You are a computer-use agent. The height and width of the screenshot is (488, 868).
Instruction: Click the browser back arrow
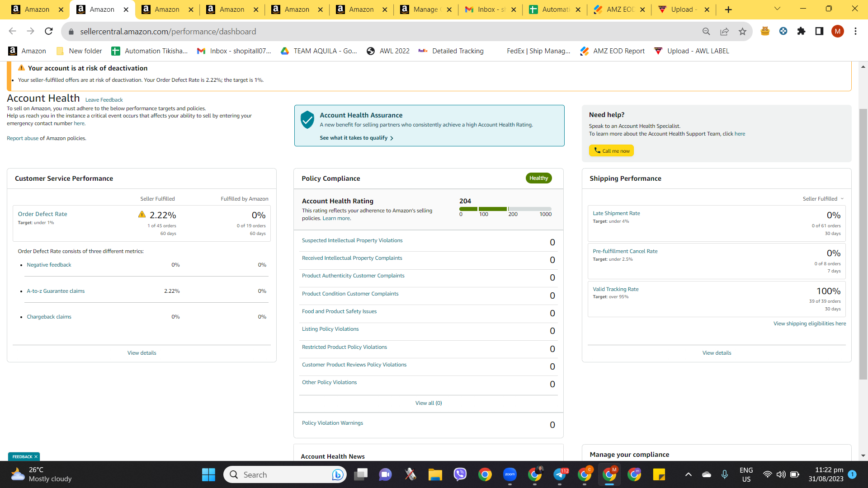[x=12, y=31]
